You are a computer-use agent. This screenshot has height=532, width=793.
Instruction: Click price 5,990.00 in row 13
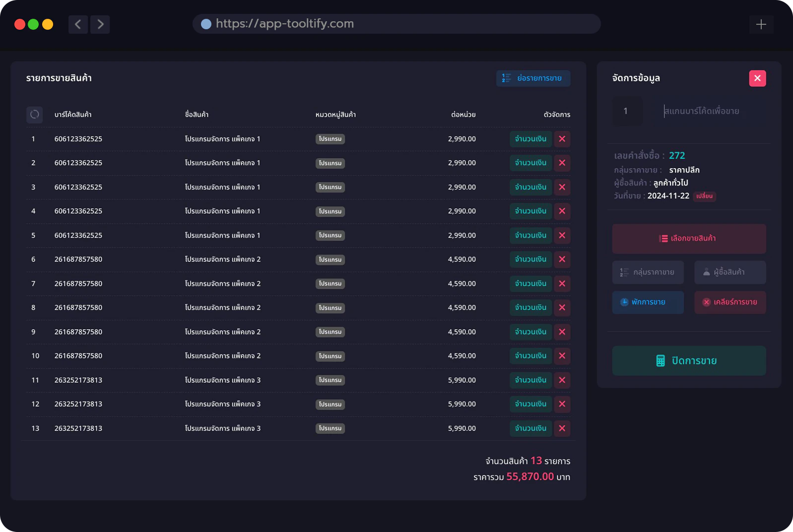[462, 428]
